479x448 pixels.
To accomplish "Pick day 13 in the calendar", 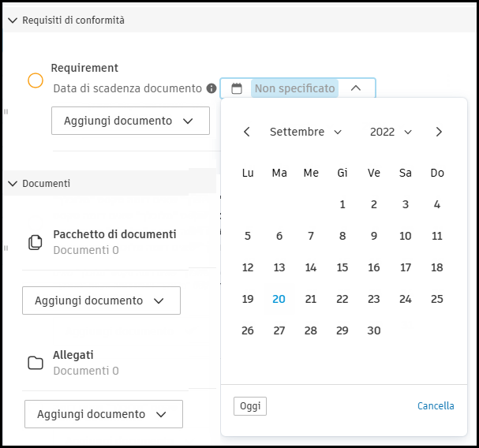I will point(279,267).
